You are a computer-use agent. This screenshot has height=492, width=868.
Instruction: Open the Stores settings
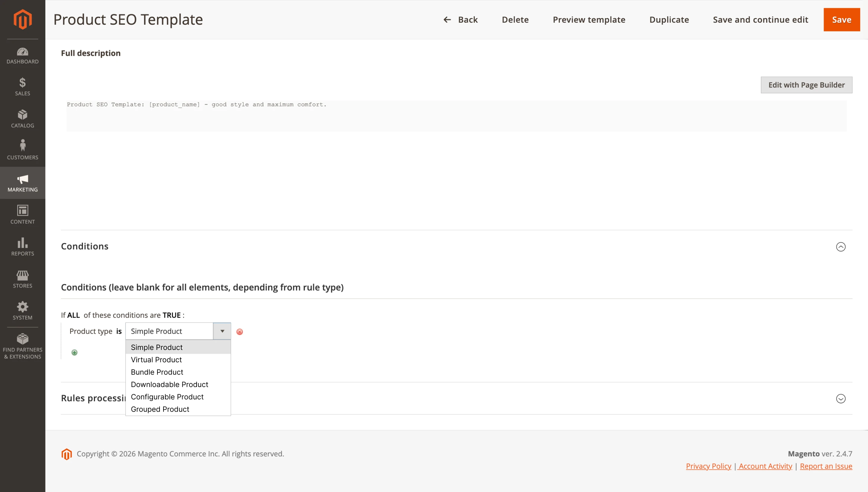[22, 279]
